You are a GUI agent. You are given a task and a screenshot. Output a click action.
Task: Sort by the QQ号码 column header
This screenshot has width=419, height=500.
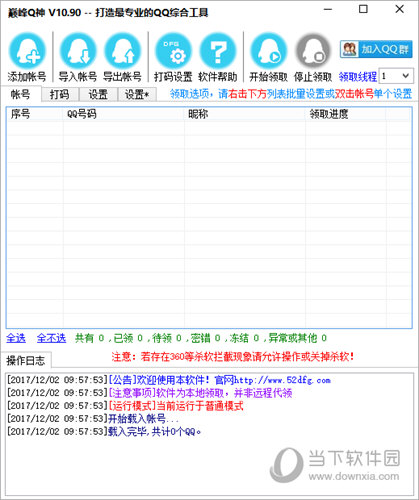pos(124,114)
